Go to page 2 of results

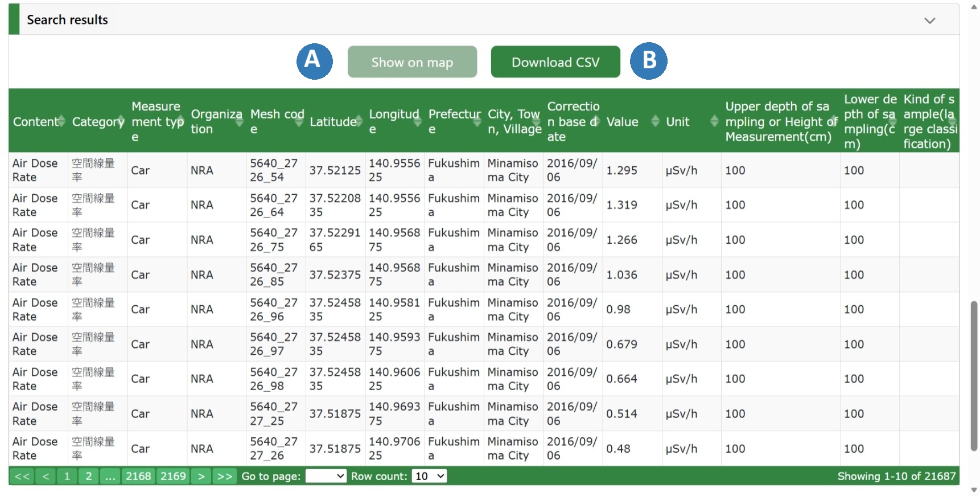coord(89,476)
